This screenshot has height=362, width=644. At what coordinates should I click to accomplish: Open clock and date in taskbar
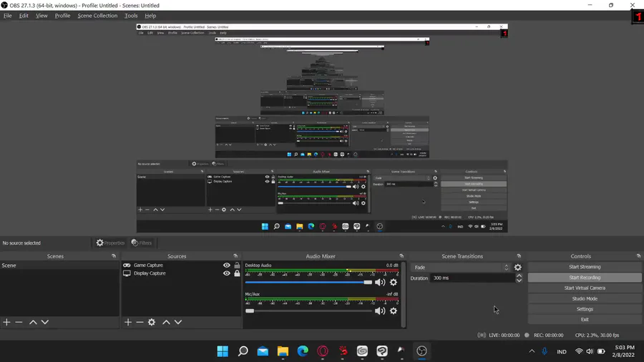click(623, 351)
